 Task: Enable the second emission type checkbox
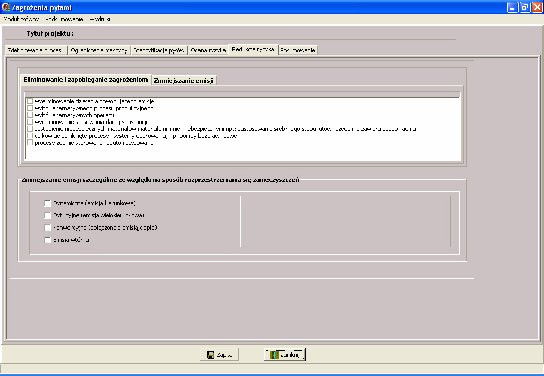pos(48,215)
